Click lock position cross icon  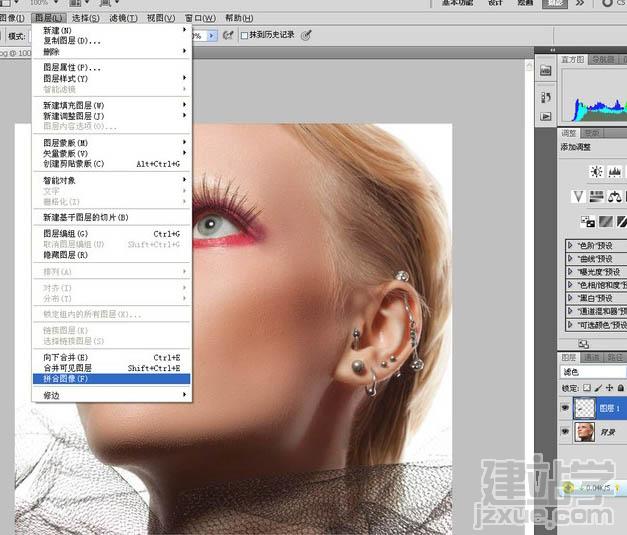pos(609,388)
